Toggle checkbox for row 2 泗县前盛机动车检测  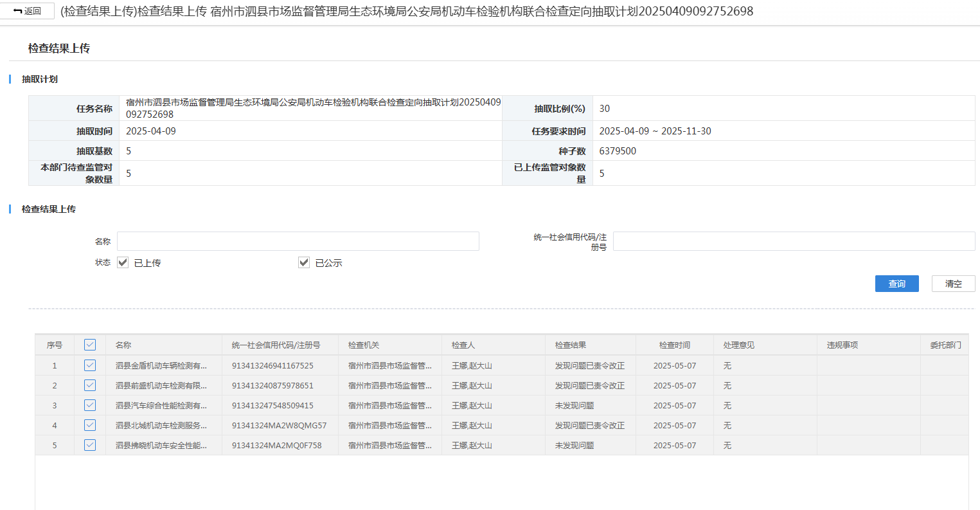(90, 385)
